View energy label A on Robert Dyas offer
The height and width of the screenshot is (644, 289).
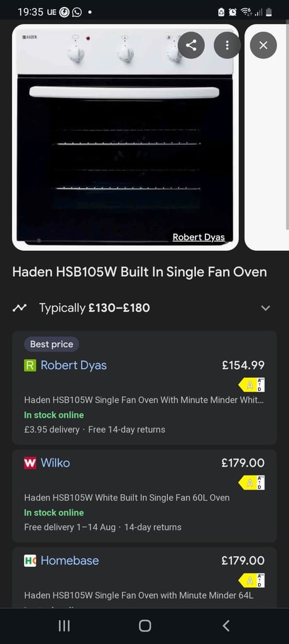coord(252,385)
